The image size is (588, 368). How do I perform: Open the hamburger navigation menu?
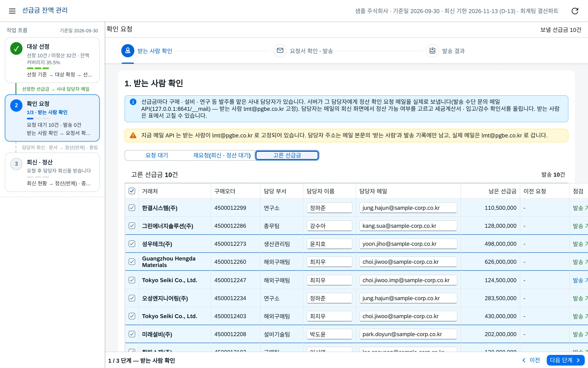[12, 11]
